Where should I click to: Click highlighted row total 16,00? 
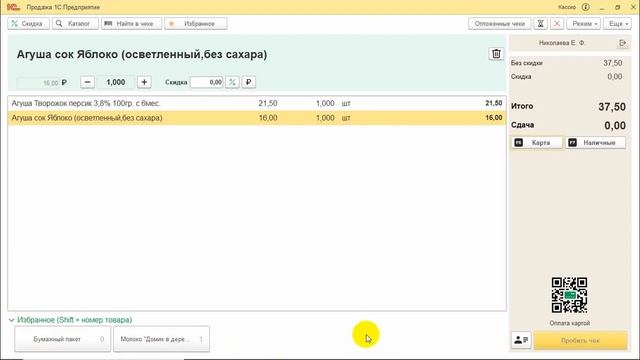point(494,118)
